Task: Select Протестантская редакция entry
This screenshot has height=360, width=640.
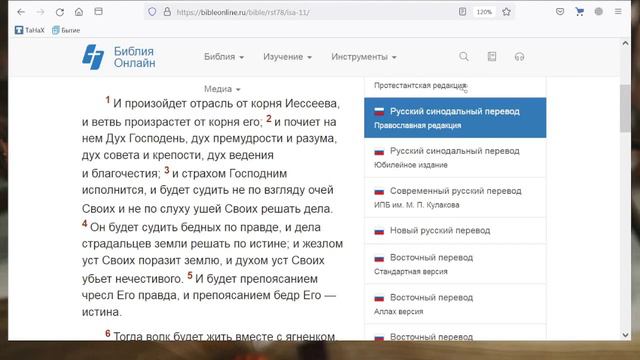Action: pos(455,86)
